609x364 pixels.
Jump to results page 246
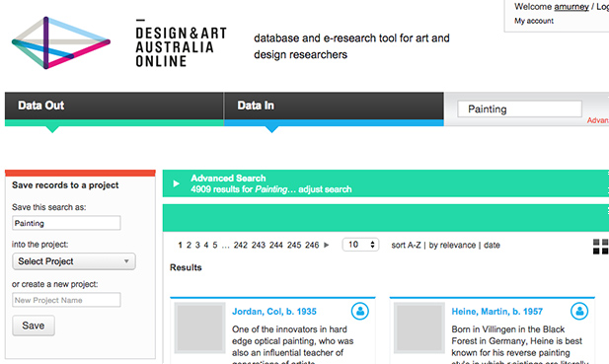coord(312,246)
